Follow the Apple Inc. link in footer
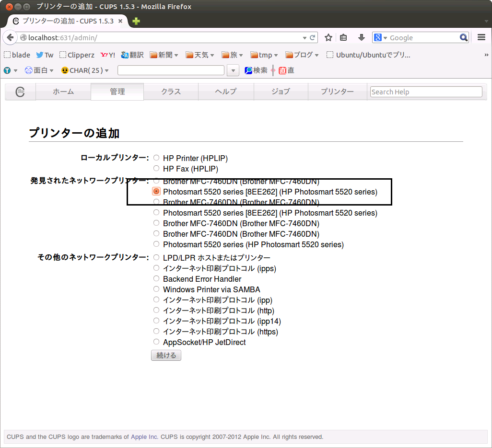Viewport: 492px width, 448px height. pyautogui.click(x=144, y=437)
